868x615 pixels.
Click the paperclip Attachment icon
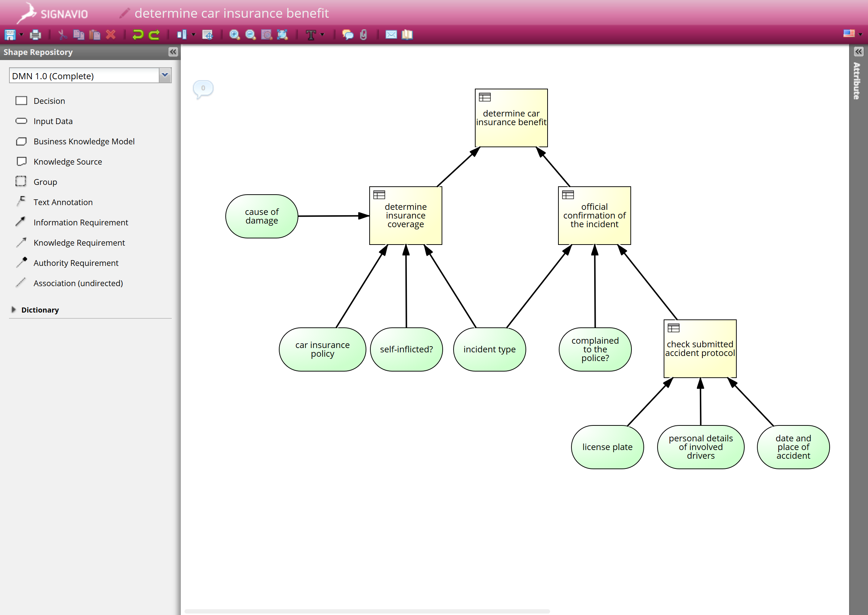[x=363, y=35]
